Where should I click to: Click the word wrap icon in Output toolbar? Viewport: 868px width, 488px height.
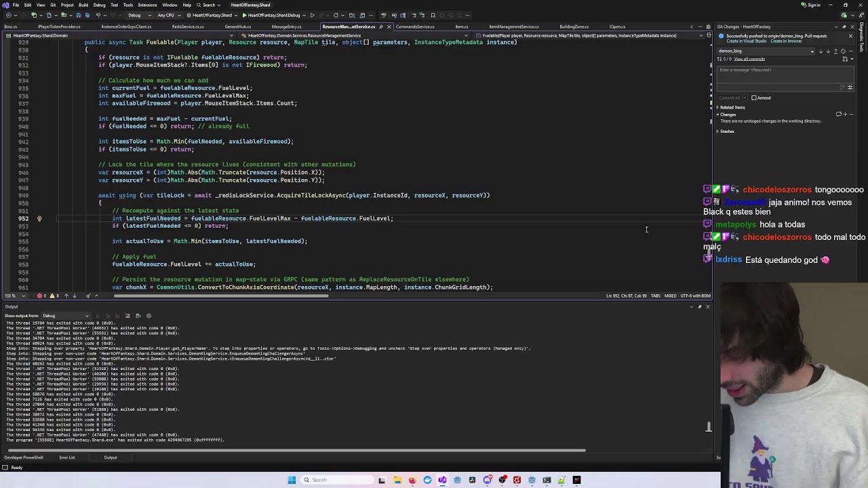point(138,316)
